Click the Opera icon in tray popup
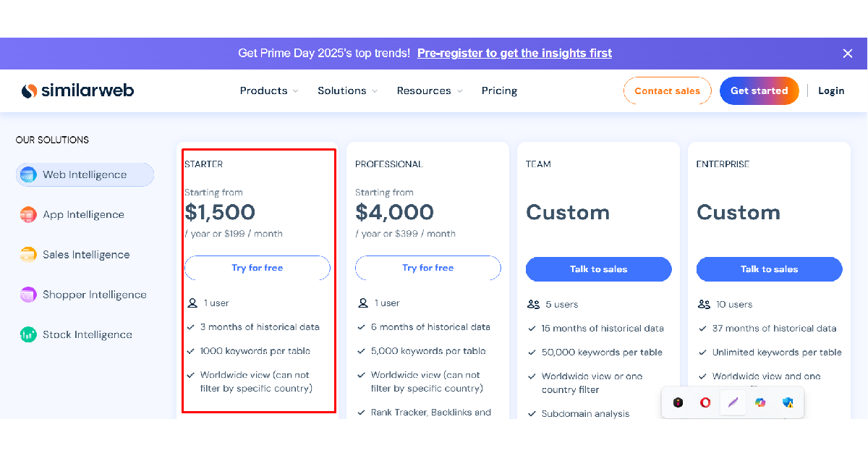This screenshot has height=456, width=868. point(705,402)
